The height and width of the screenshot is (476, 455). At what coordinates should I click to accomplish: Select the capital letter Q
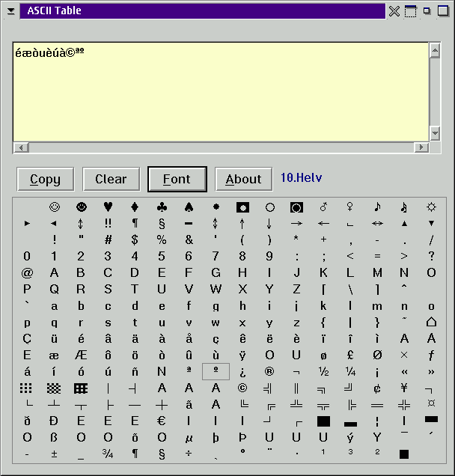point(55,290)
